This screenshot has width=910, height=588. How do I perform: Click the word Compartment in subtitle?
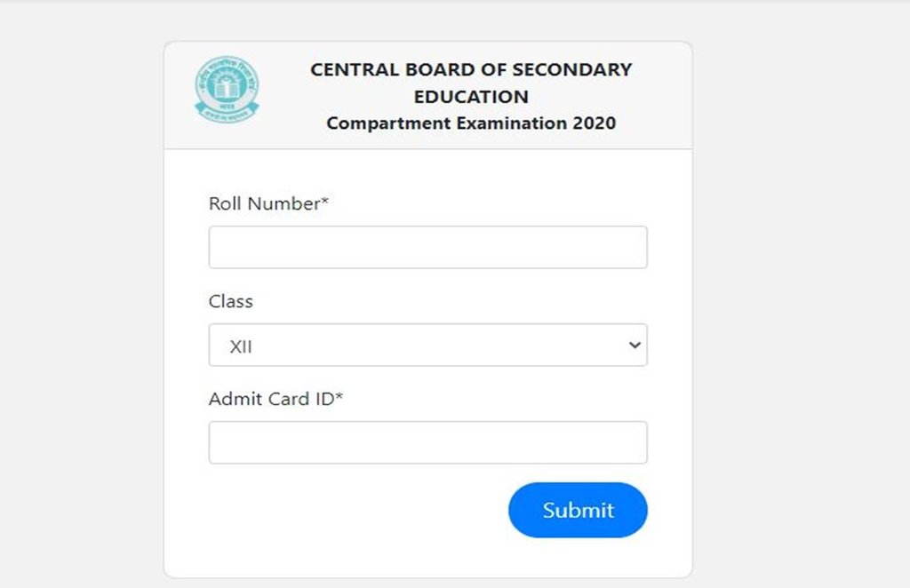tap(387, 123)
